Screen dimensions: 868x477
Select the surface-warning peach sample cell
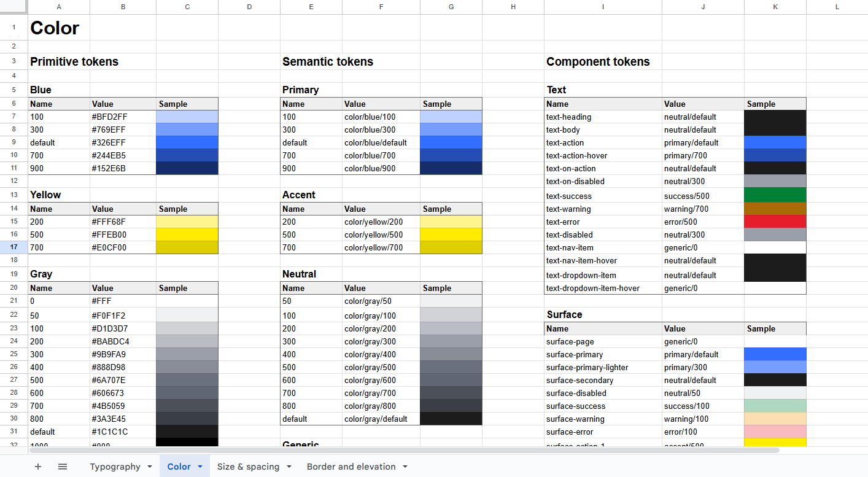(775, 419)
